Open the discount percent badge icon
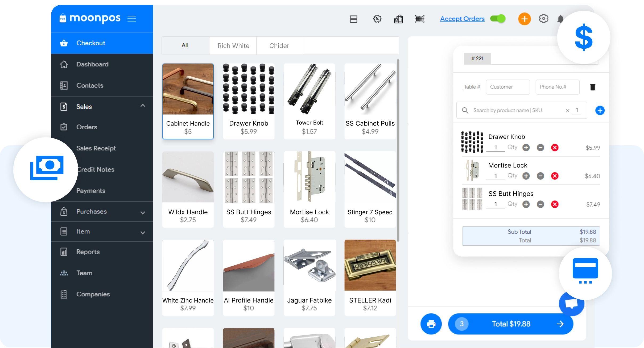Viewport: 644px width, 348px height. pos(377,19)
